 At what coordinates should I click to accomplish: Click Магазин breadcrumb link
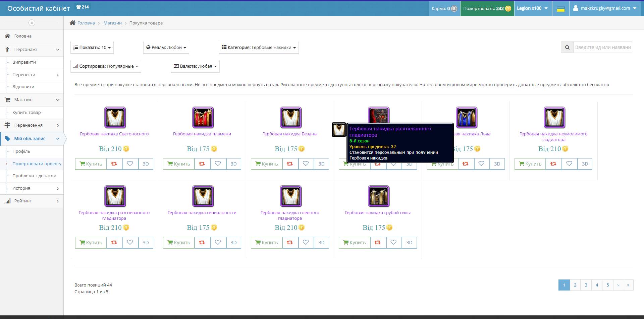[113, 23]
